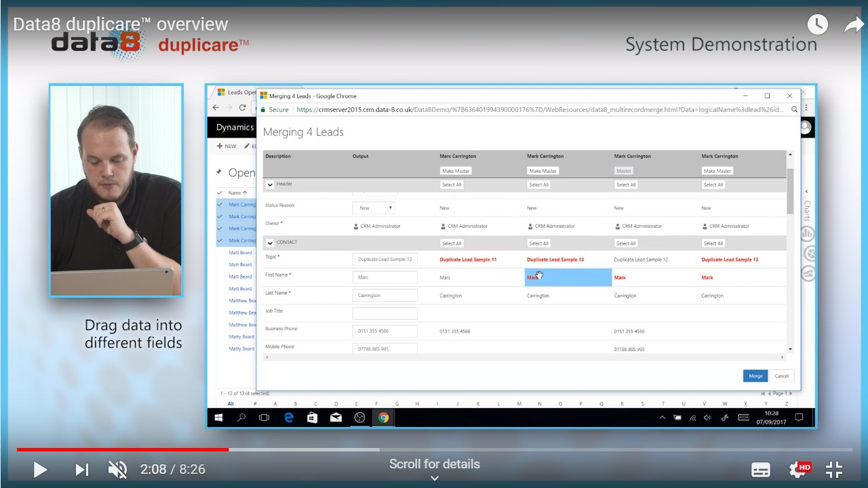Image resolution: width=868 pixels, height=488 pixels.
Task: Click 'Scroll for details' below the video
Action: point(435,464)
